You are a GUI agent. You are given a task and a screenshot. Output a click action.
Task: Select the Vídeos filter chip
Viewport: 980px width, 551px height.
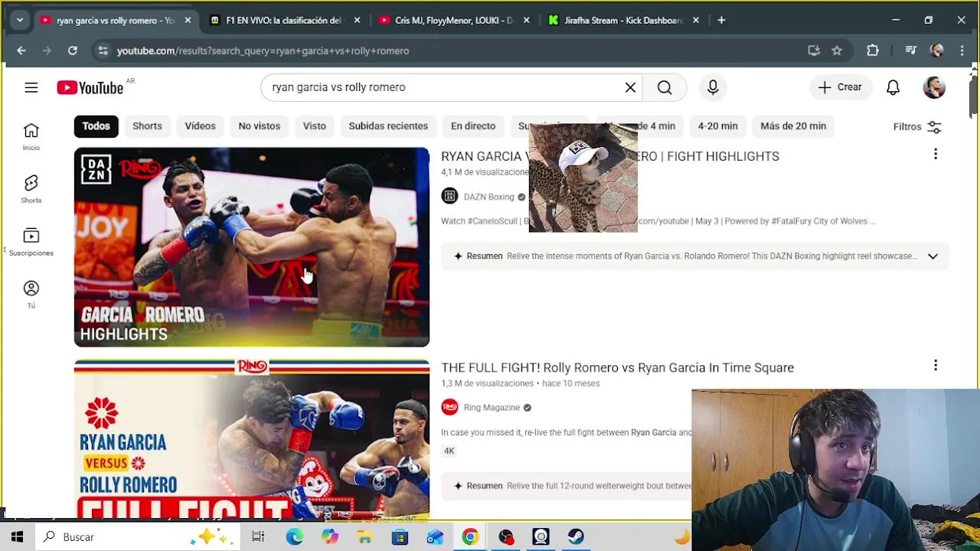click(x=200, y=126)
